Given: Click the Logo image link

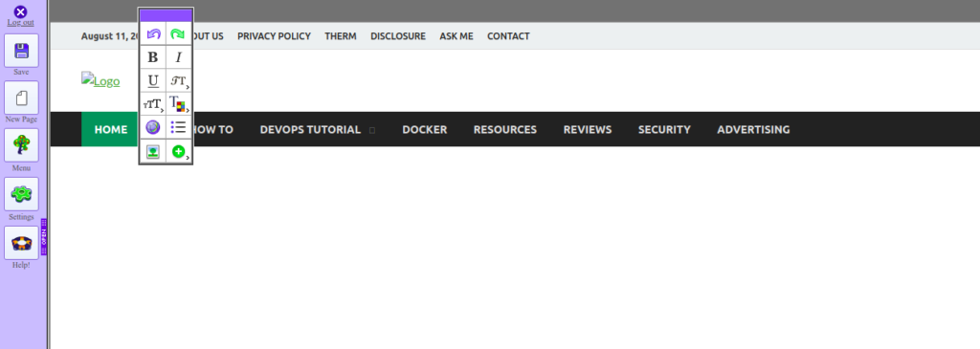Looking at the screenshot, I should point(100,80).
